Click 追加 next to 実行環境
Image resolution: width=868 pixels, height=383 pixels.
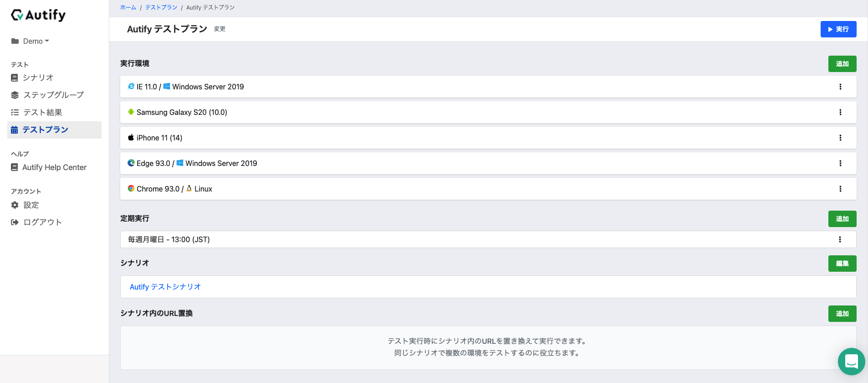pos(842,64)
